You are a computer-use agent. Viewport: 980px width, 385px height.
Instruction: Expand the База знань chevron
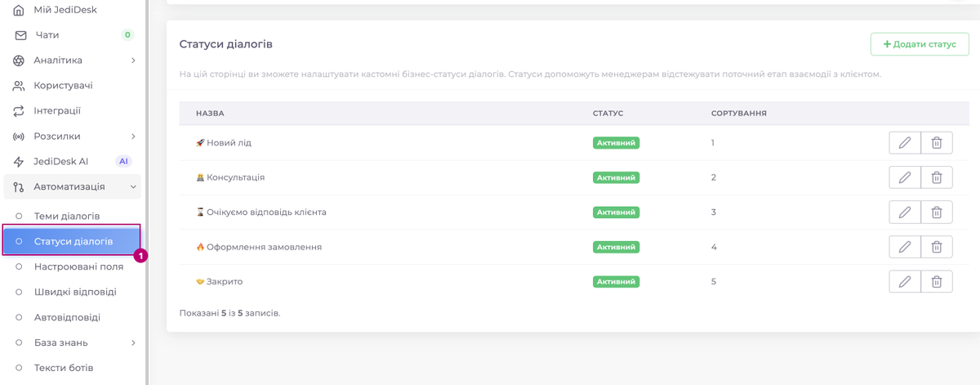(x=133, y=343)
